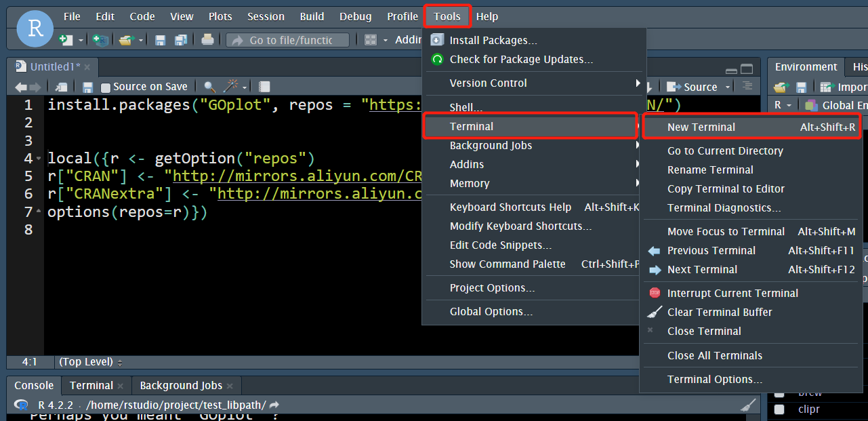Click the New File icon
The width and height of the screenshot is (868, 421).
point(66,41)
